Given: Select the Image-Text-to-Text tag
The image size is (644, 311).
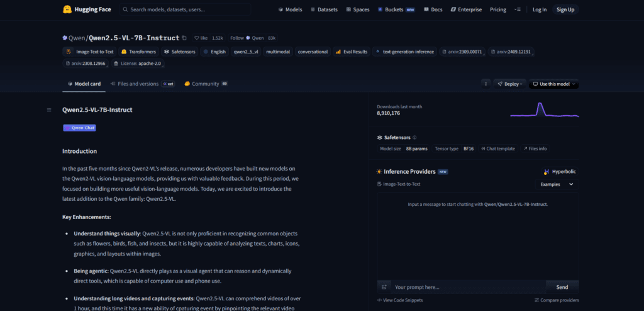Looking at the screenshot, I should point(89,52).
